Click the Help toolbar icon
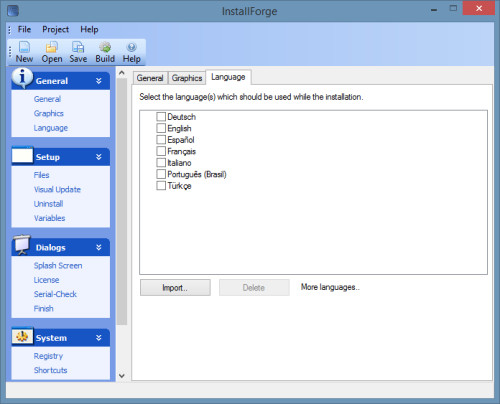Viewport: 500px width, 404px height. pyautogui.click(x=132, y=47)
